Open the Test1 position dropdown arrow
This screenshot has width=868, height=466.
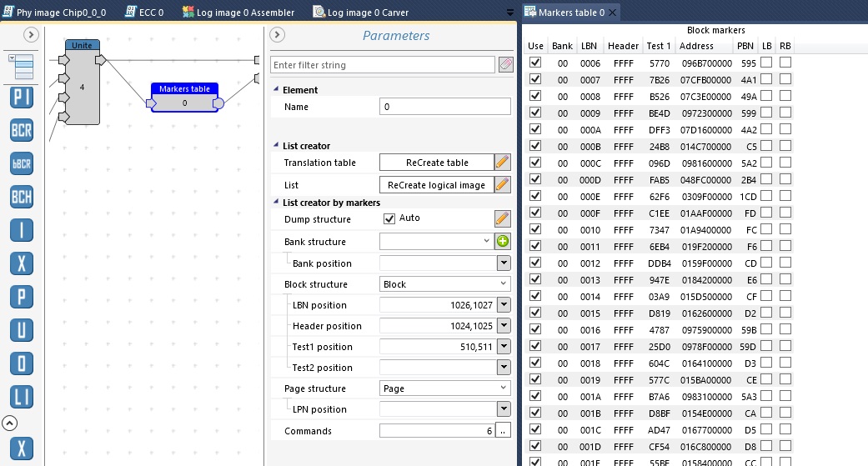(503, 347)
